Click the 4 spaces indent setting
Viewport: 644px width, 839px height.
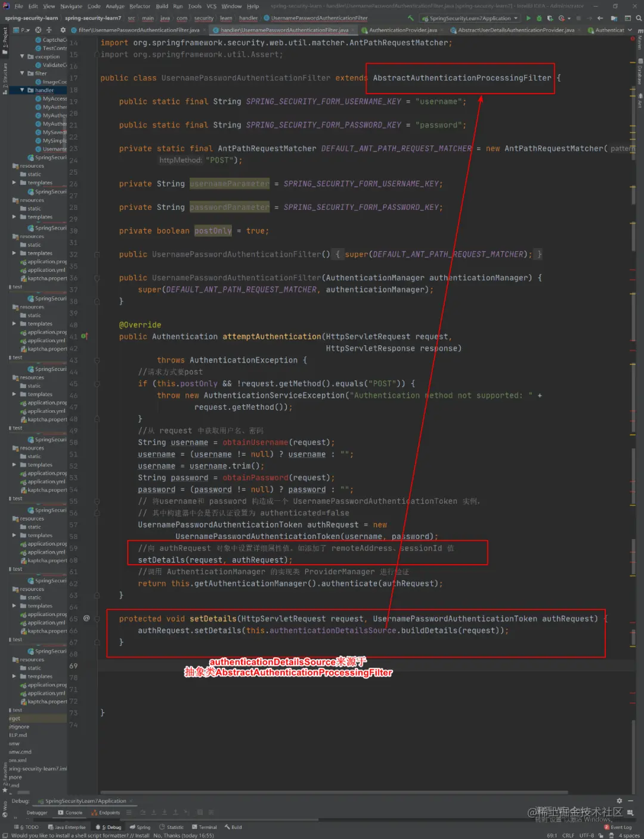[628, 835]
